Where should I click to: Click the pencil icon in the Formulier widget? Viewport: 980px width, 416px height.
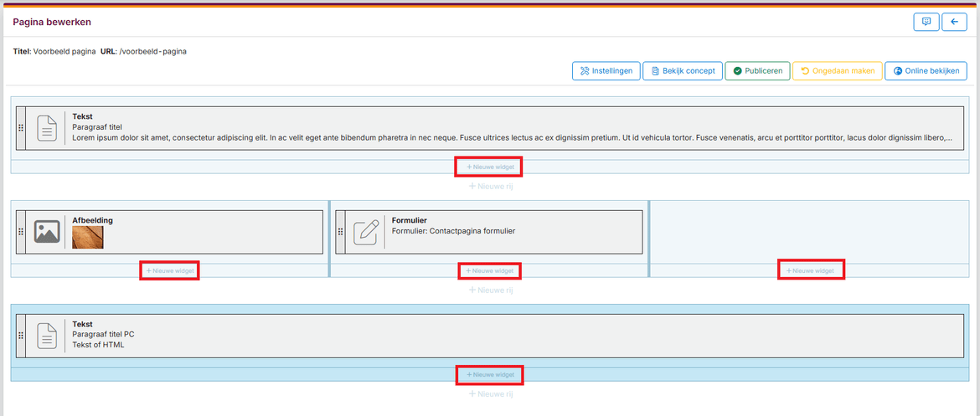point(366,232)
